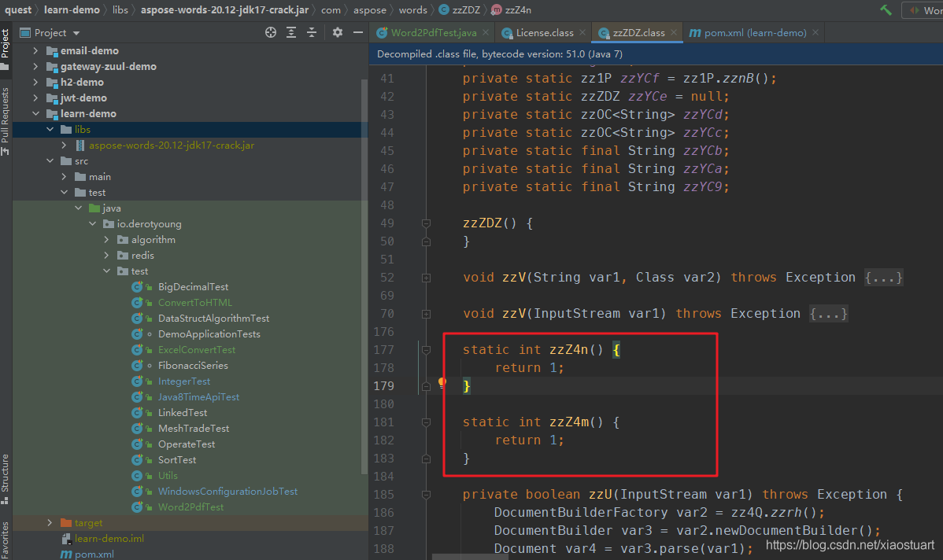Click the Project tree vertical scrollbar
Viewport: 943px width, 560px height.
(364, 276)
